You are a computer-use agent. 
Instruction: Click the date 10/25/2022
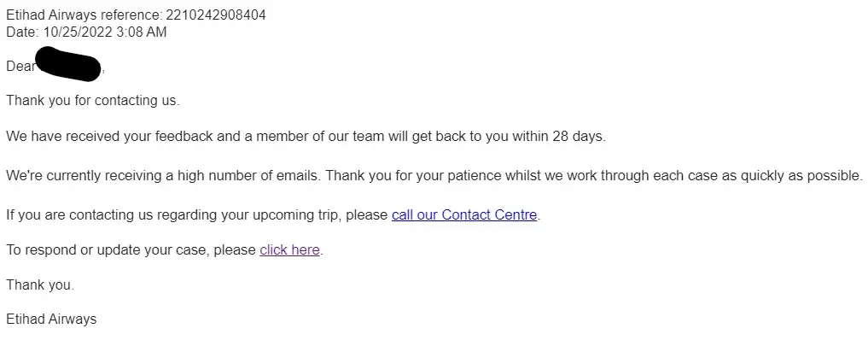point(75,32)
